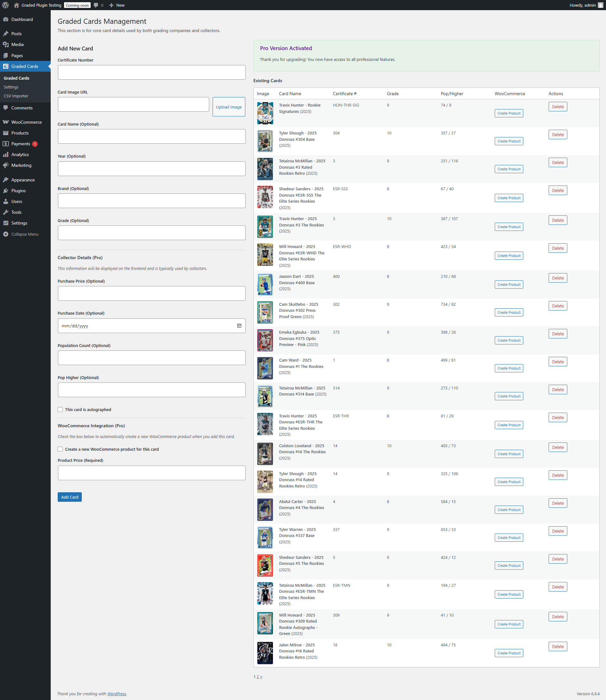
Task: Open Settings under Graded Cards
Action: pyautogui.click(x=11, y=87)
